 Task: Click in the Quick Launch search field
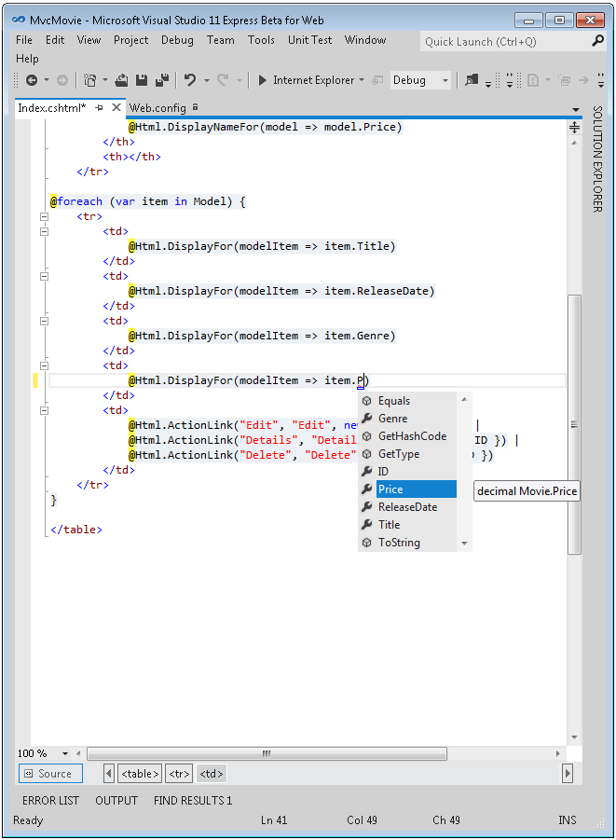[504, 41]
